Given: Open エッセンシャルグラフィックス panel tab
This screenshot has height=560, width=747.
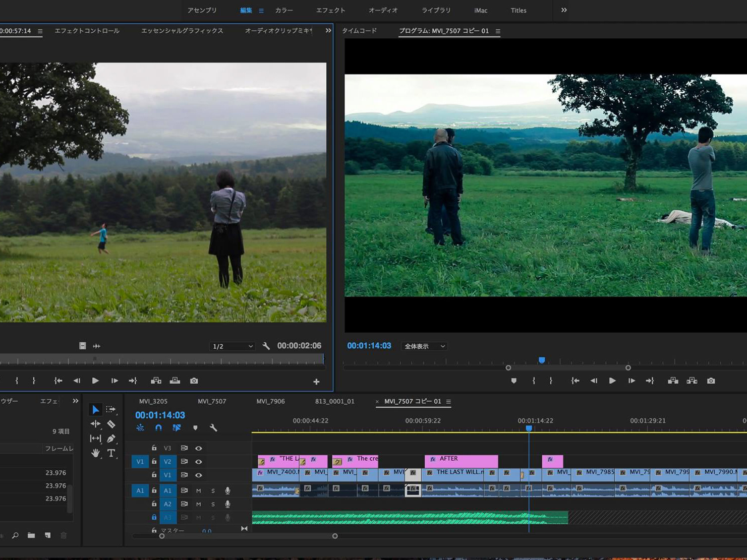Looking at the screenshot, I should pos(182,31).
